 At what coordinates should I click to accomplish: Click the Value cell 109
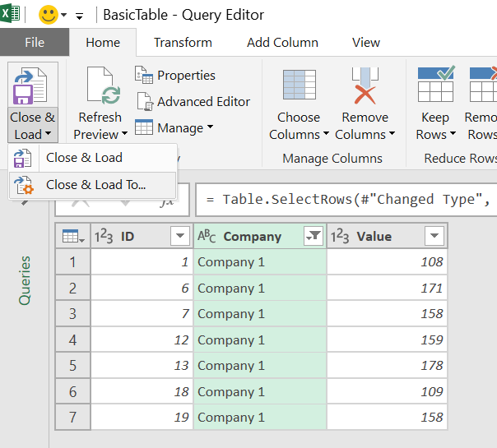(x=387, y=391)
